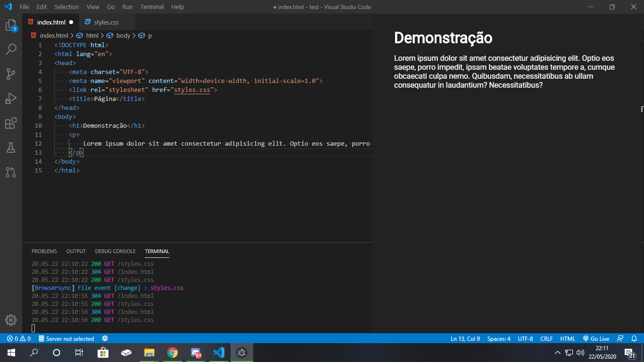Click Go Live in the status bar
The image size is (644, 362).
[x=596, y=338]
